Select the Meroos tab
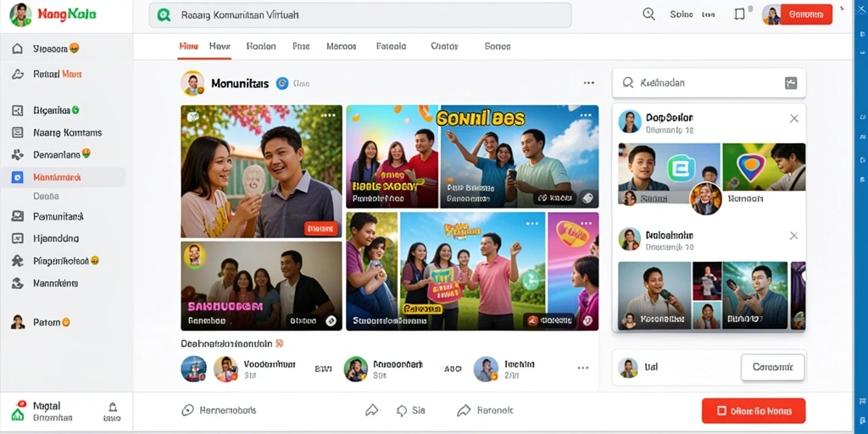Screen dimensions: 868x434 pyautogui.click(x=341, y=47)
